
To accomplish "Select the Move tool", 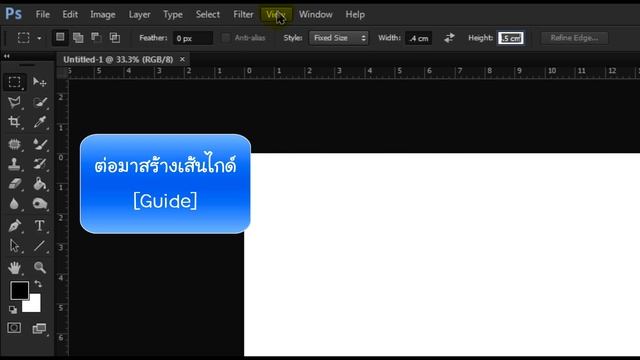I will pos(40,82).
